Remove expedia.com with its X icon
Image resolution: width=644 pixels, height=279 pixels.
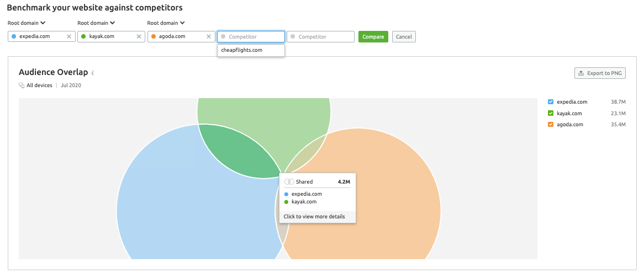coord(69,37)
